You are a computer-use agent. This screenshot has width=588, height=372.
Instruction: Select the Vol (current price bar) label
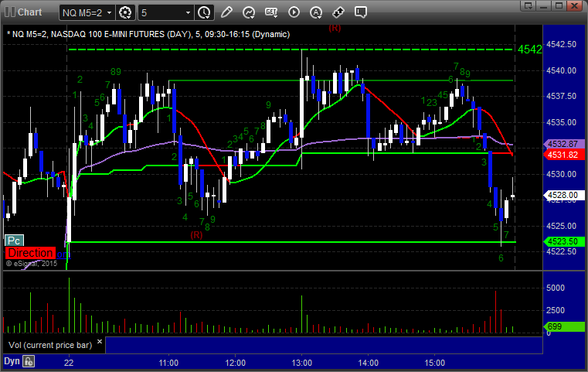pyautogui.click(x=50, y=345)
